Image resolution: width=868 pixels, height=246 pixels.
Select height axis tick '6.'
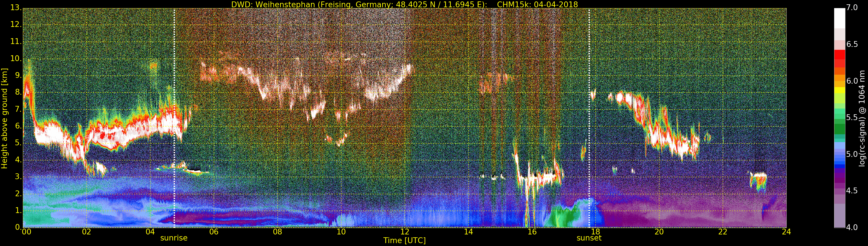point(18,126)
